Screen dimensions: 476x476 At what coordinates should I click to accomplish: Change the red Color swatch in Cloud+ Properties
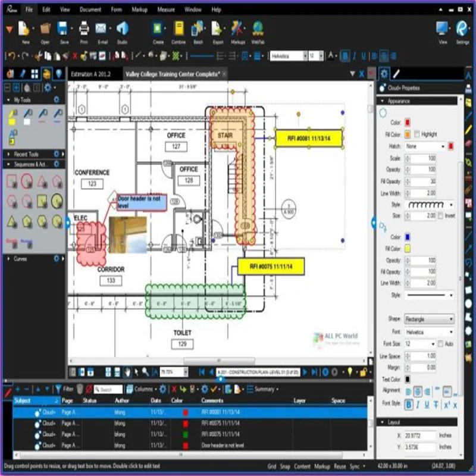(x=408, y=123)
